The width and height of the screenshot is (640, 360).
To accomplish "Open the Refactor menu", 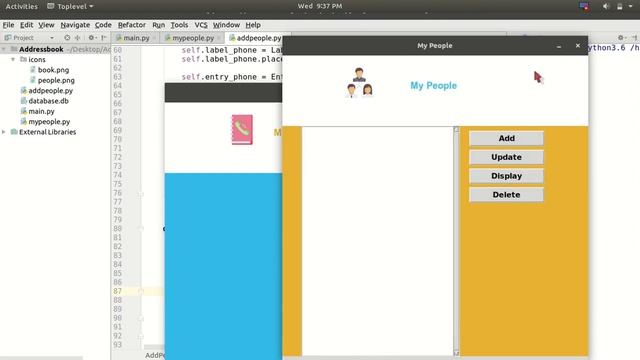I will pos(131,25).
